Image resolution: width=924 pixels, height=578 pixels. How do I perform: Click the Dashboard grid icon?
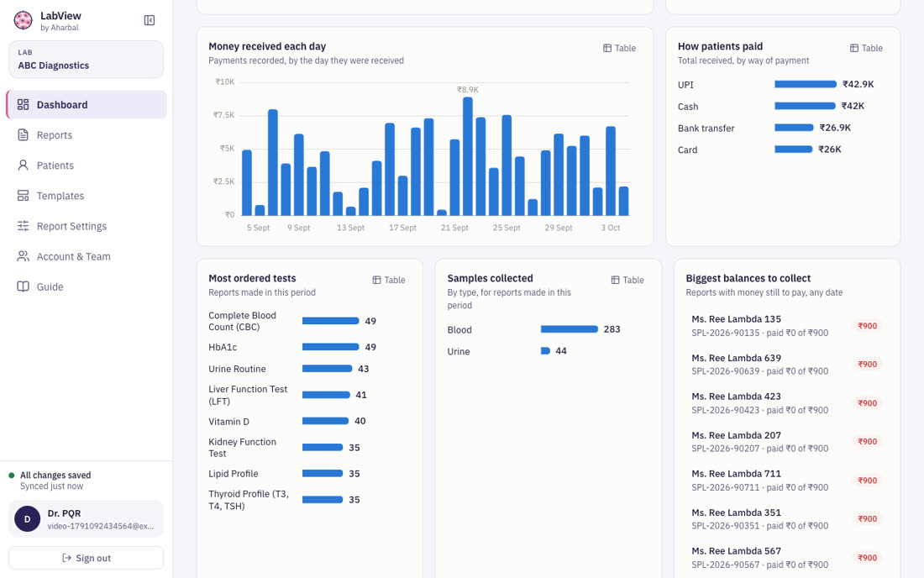(23, 105)
